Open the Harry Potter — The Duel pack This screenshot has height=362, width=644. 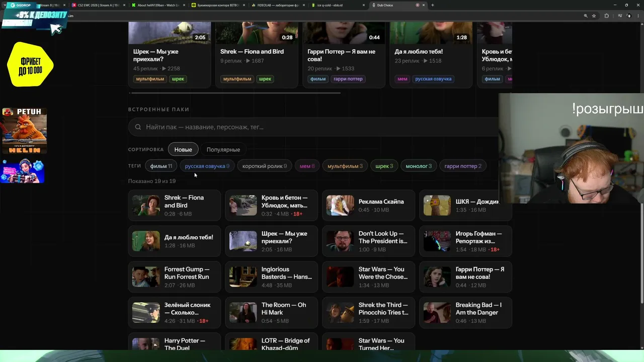click(x=174, y=341)
